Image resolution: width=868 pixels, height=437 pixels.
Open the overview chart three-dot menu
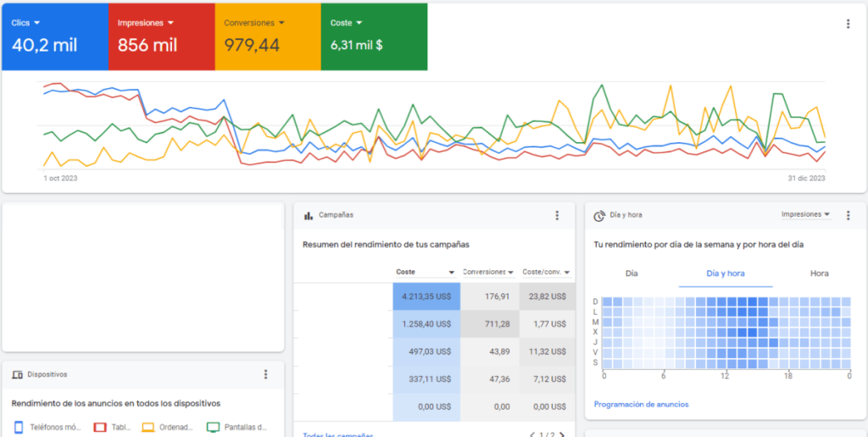848,24
